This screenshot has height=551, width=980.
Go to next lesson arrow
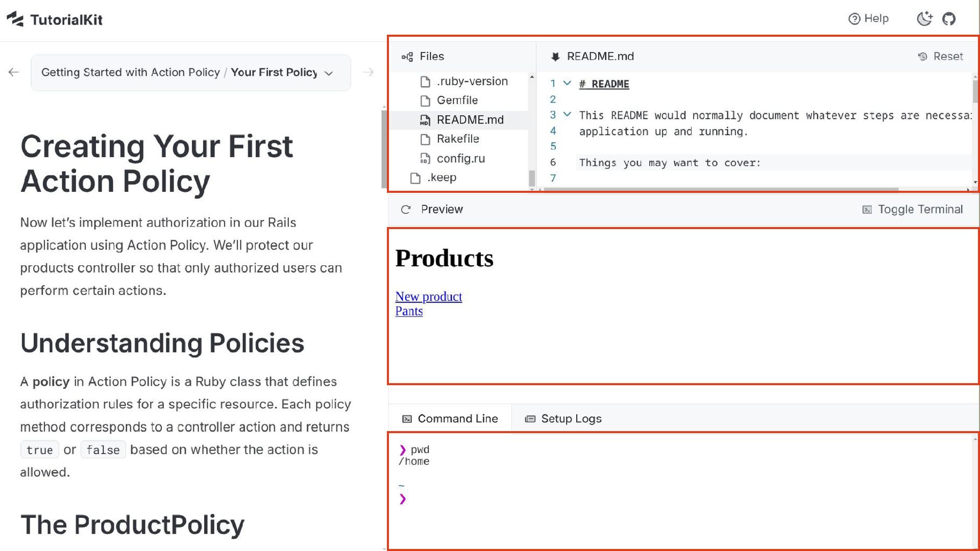(x=368, y=72)
